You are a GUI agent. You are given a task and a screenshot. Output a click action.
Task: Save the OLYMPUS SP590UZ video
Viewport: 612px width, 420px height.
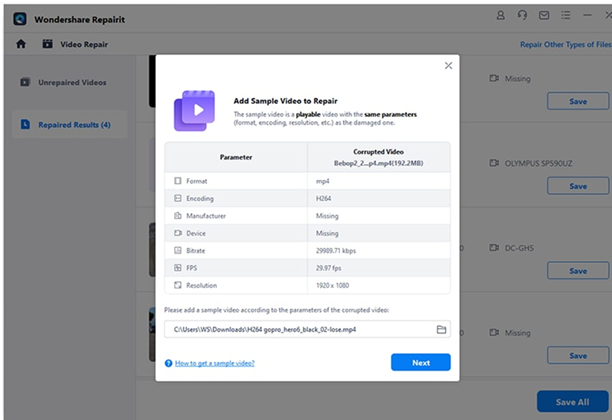pos(577,186)
